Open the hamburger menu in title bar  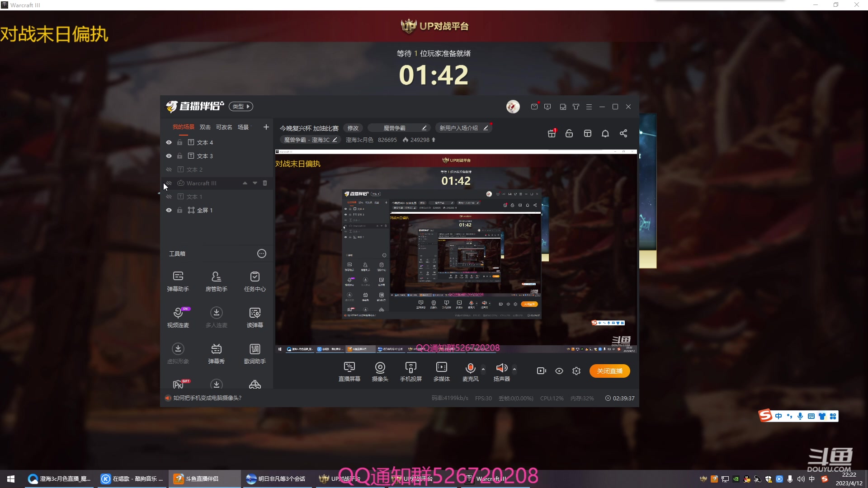coord(589,107)
